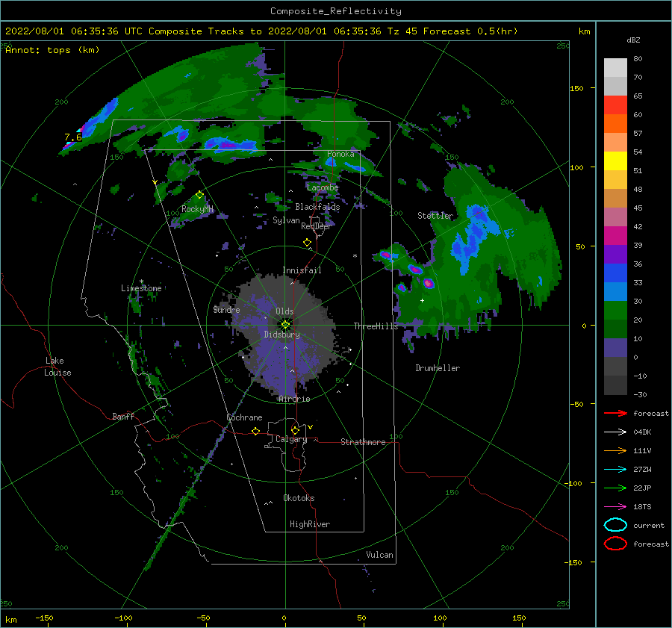Click the magenta 18TS arrow icon
The width and height of the screenshot is (672, 628).
tap(615, 507)
